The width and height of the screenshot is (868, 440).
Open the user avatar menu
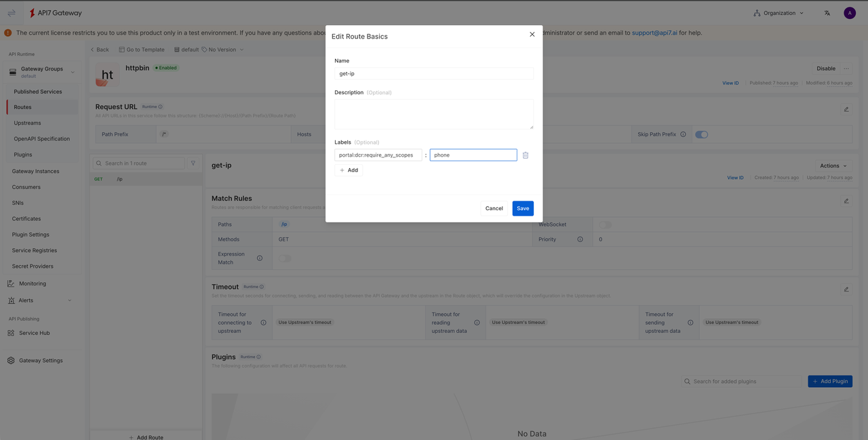850,13
